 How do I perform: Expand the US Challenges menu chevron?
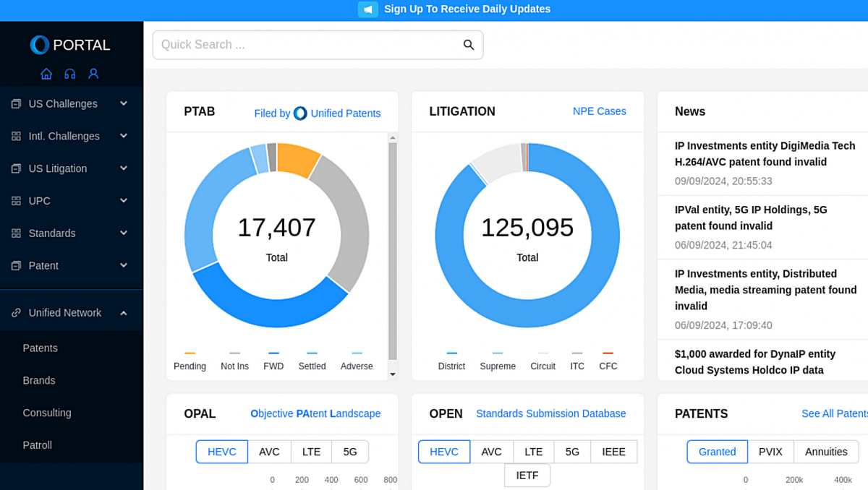pyautogui.click(x=124, y=103)
